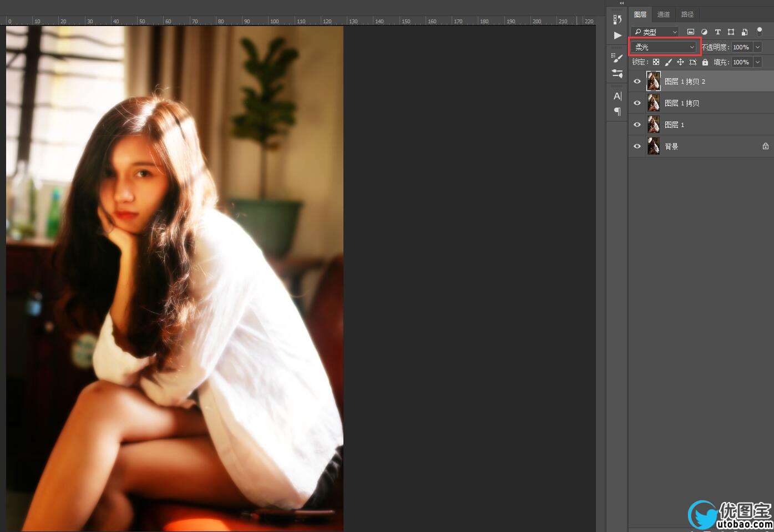The image size is (774, 532).
Task: Open the Character panel icon
Action: coord(618,96)
